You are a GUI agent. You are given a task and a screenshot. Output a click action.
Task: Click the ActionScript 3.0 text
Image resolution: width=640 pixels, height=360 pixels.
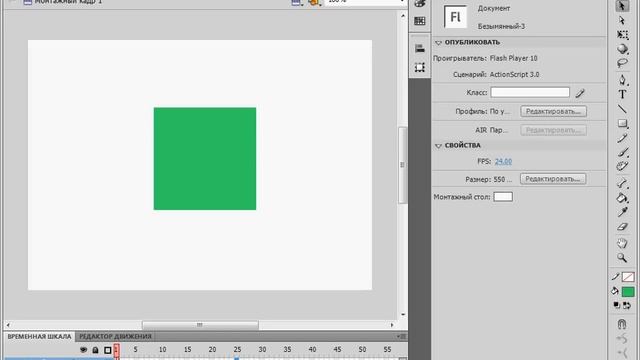[x=514, y=75]
